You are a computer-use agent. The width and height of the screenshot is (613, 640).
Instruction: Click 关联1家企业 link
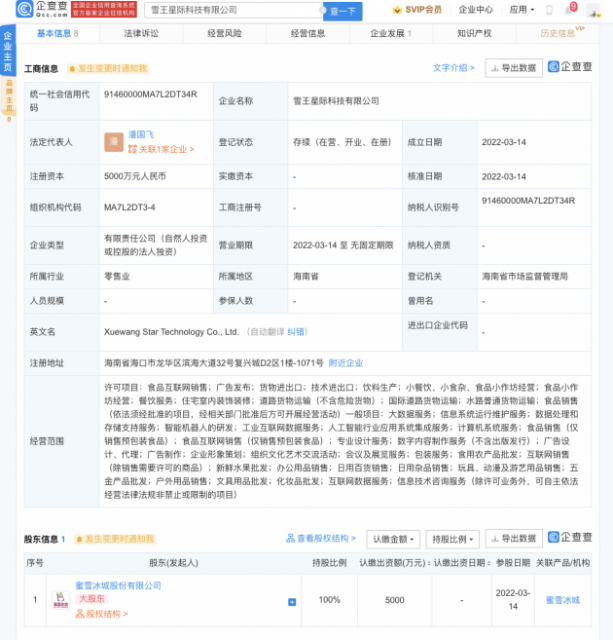(x=161, y=149)
